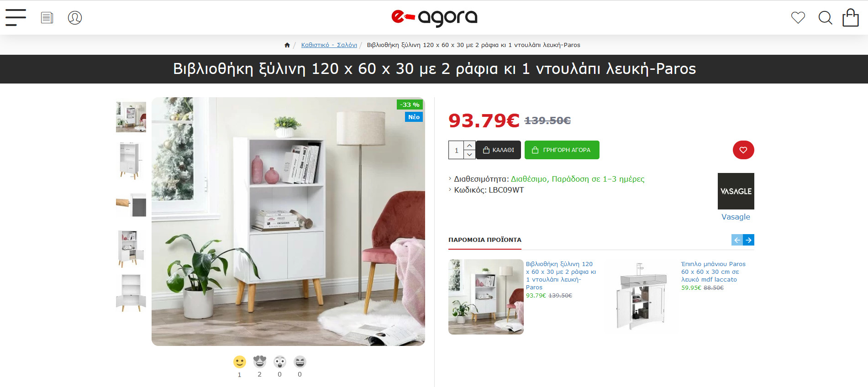The width and height of the screenshot is (868, 387).
Task: Open Καθιστικό - Σαλόνι breadcrumb link
Action: tap(329, 45)
